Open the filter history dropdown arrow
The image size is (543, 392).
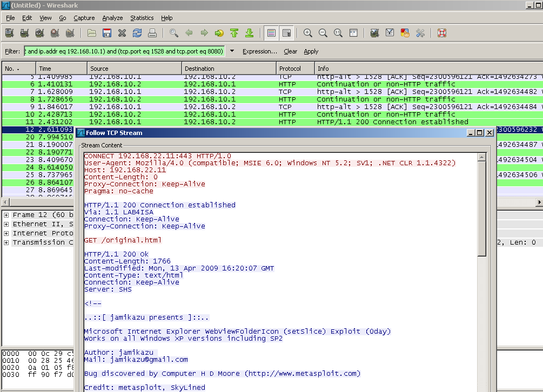[x=232, y=51]
